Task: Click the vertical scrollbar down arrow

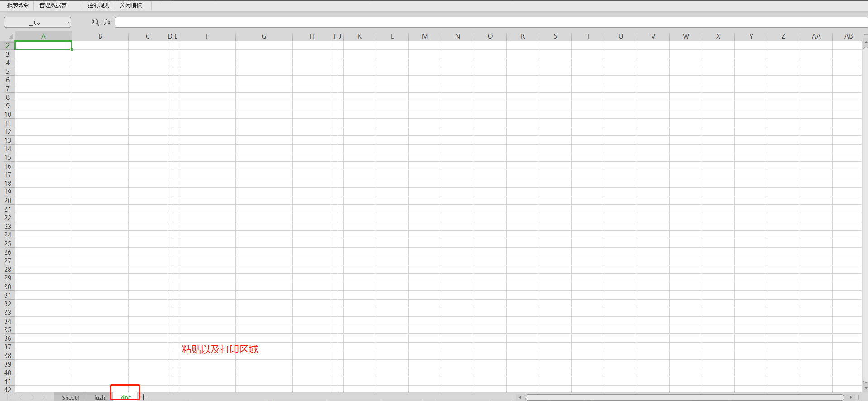Action: [x=865, y=388]
